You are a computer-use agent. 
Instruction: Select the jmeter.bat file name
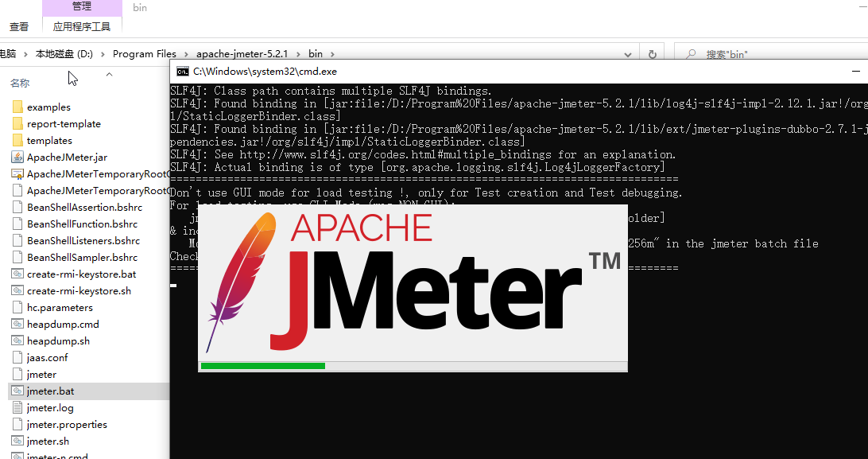coord(50,391)
